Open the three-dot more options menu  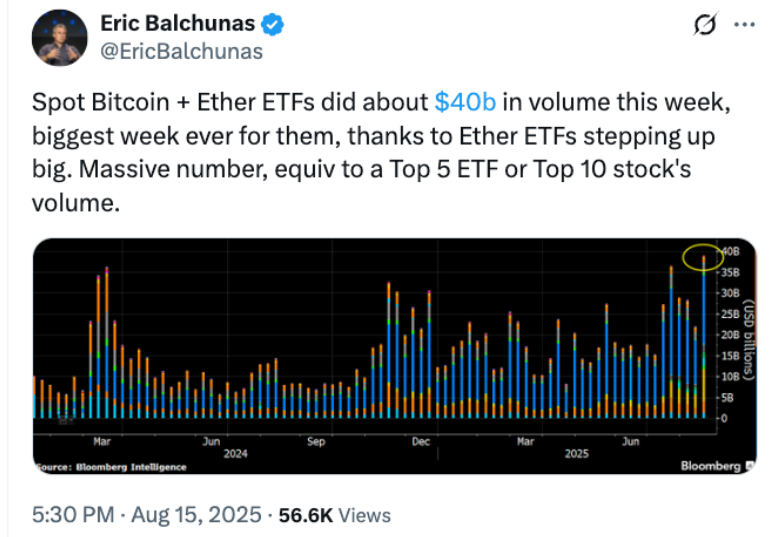click(742, 26)
